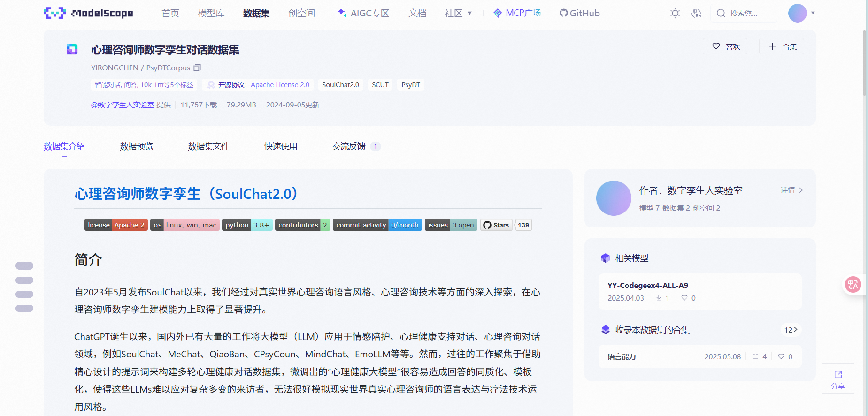Click the user avatar in navbar
Screen dimensions: 868x416
797,13
